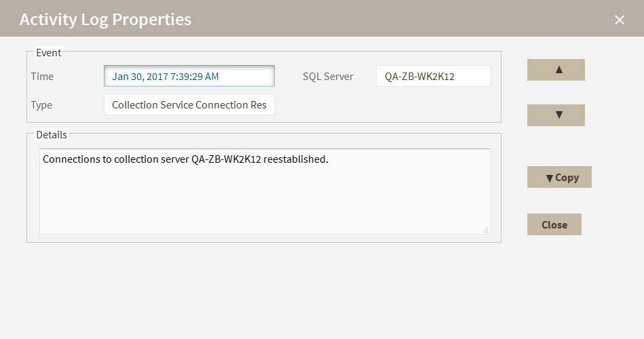The height and width of the screenshot is (339, 644).
Task: Click blank space below the details message
Action: point(265,203)
